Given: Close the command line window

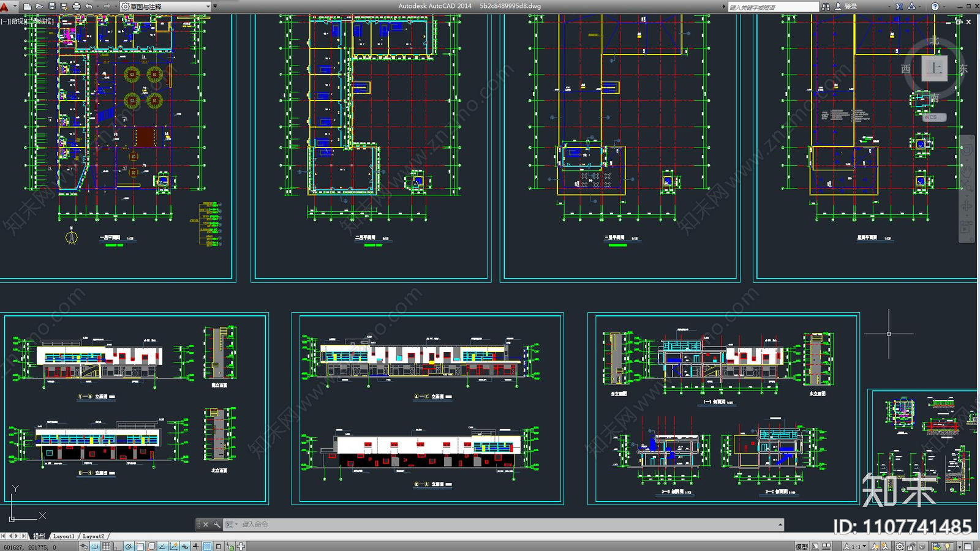Looking at the screenshot, I should [206, 524].
